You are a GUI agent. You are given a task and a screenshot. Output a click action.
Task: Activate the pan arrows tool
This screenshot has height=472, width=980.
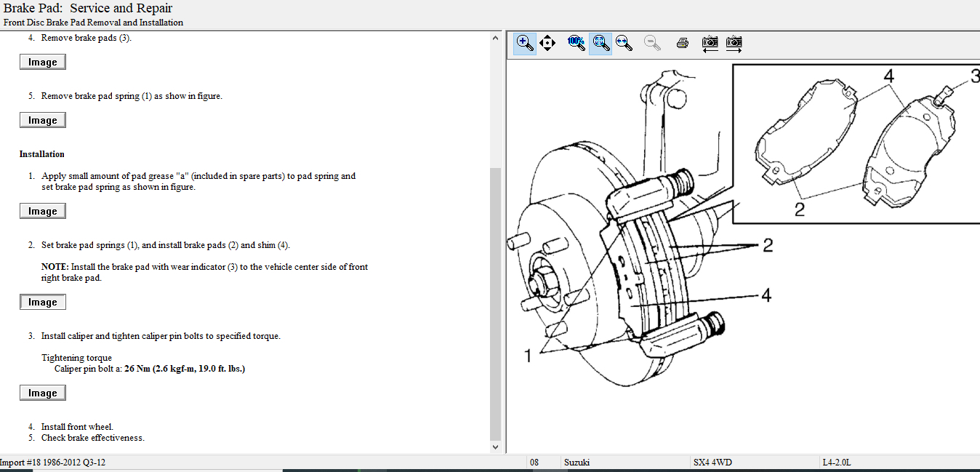[x=548, y=43]
